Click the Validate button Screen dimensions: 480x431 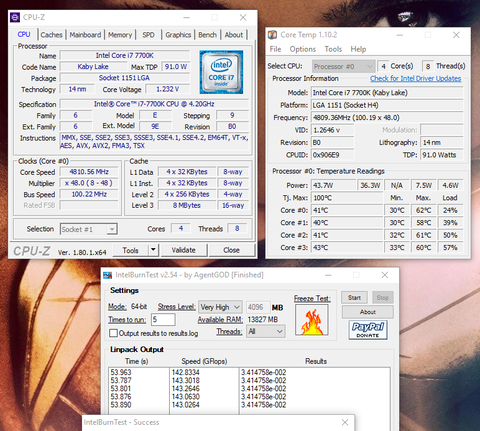(184, 250)
